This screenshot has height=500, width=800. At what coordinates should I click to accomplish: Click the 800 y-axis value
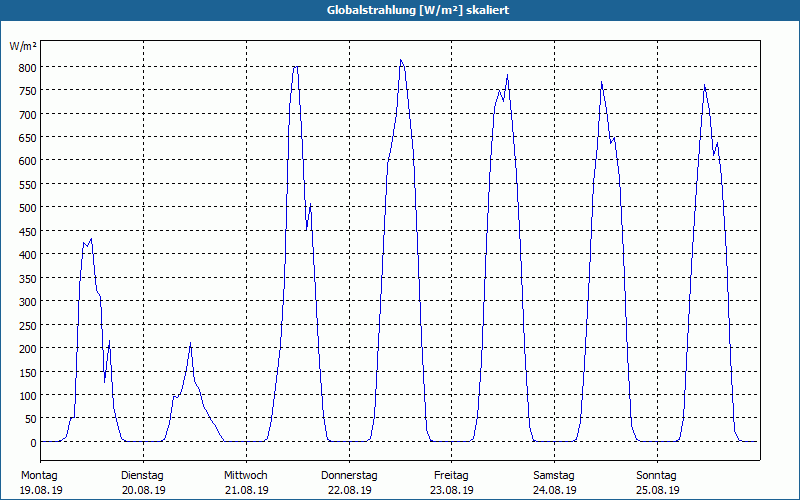click(x=28, y=68)
